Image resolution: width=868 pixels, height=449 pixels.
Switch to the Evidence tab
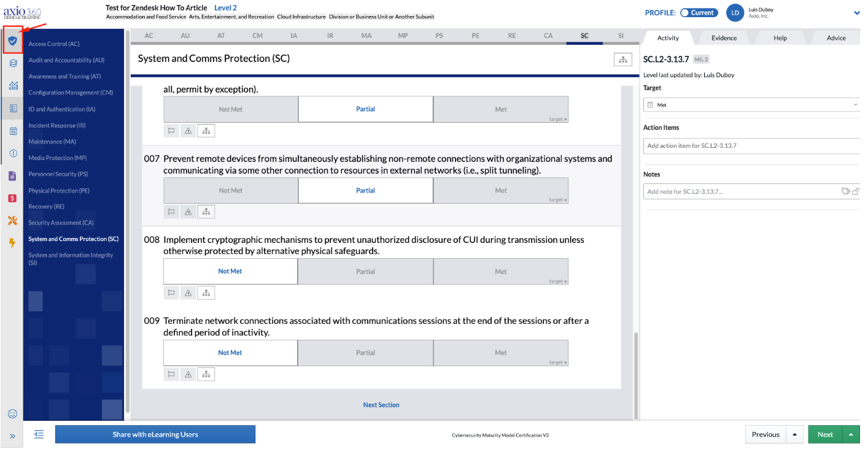pyautogui.click(x=724, y=38)
